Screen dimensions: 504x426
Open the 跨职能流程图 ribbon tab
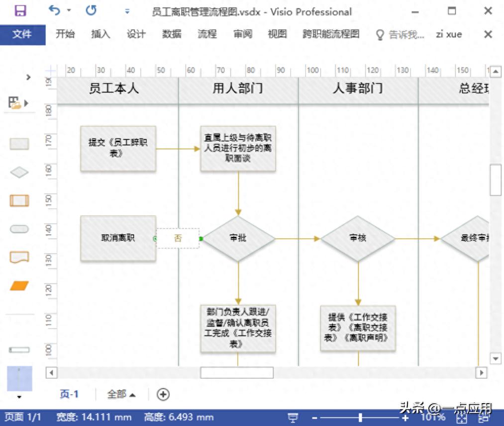click(331, 34)
